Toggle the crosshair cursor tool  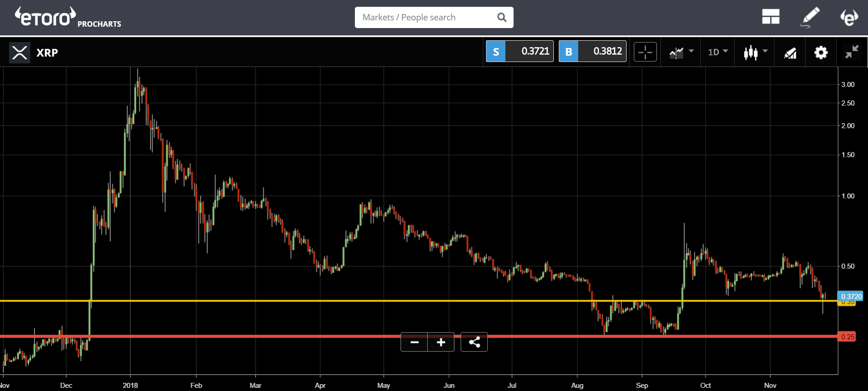click(645, 52)
